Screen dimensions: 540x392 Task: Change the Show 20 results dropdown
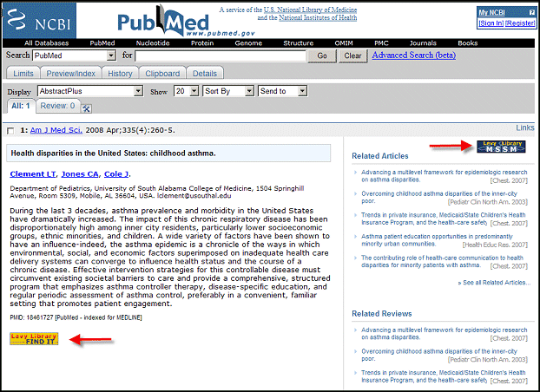(186, 91)
